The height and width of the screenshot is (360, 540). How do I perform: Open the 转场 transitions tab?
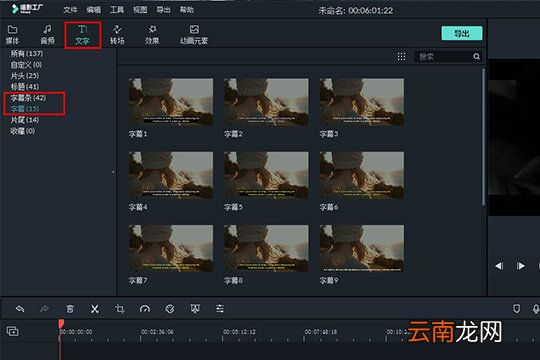[x=117, y=34]
